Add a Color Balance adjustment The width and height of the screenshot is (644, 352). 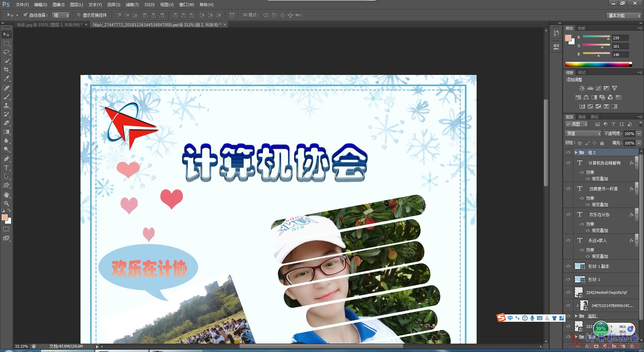click(586, 97)
